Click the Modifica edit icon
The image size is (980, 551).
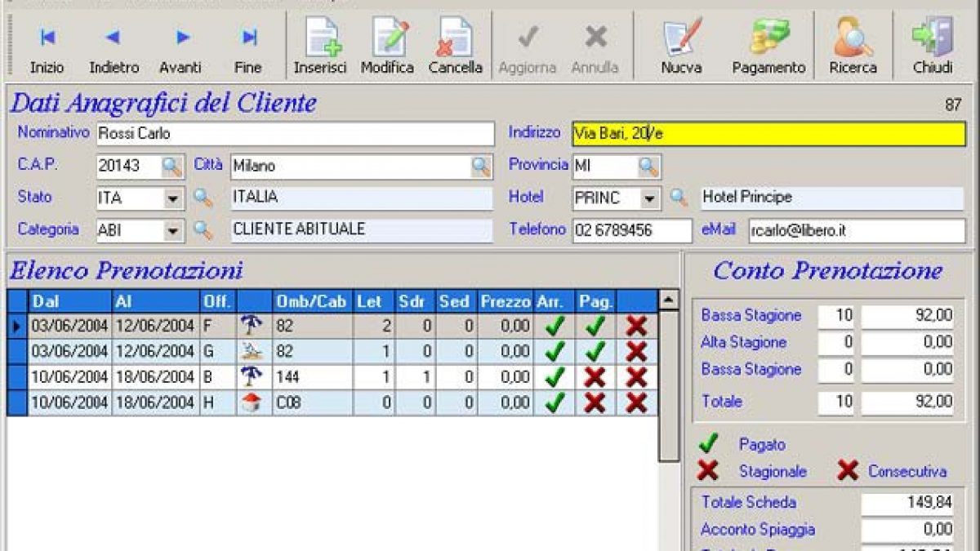click(388, 38)
